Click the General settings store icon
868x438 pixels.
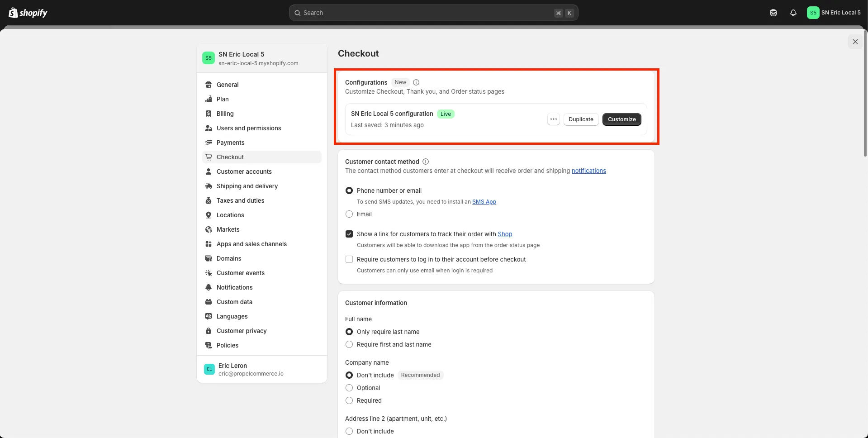(209, 85)
